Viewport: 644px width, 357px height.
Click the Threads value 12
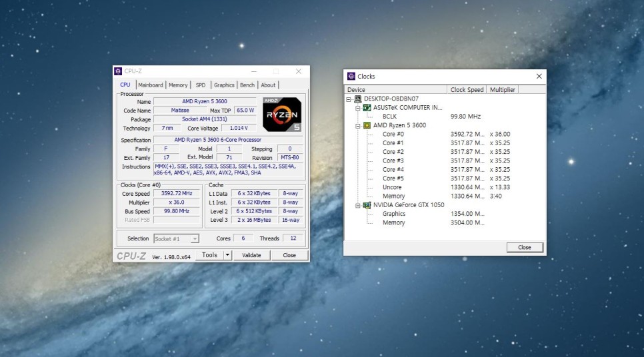pyautogui.click(x=293, y=238)
